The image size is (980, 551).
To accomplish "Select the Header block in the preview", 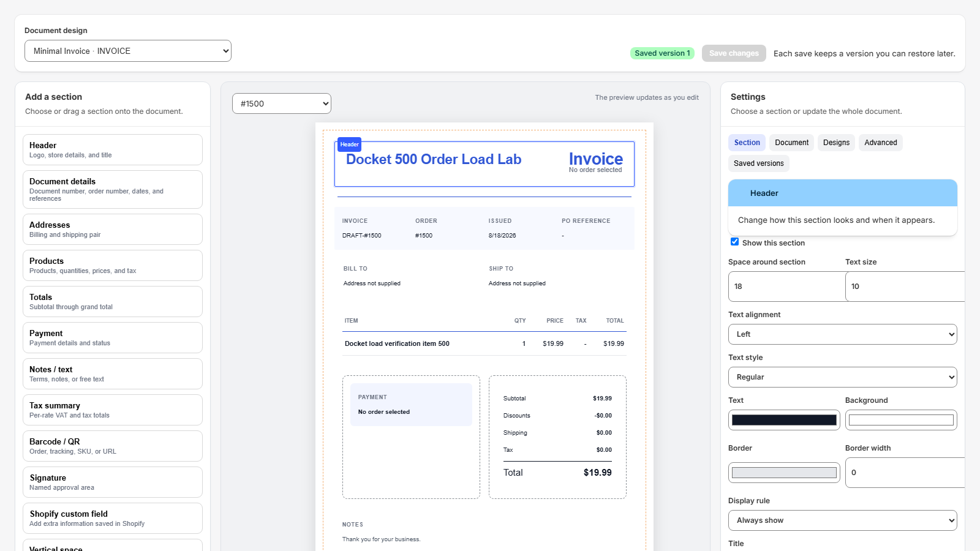I will (484, 164).
